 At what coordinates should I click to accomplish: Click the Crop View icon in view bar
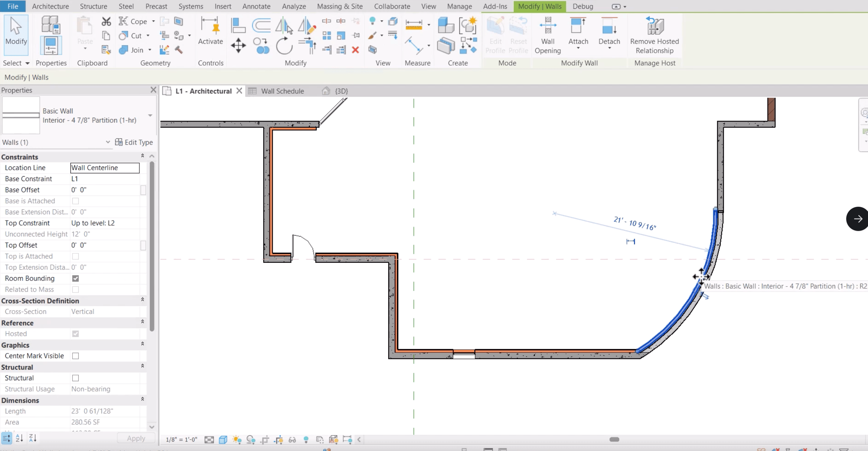coord(265,440)
